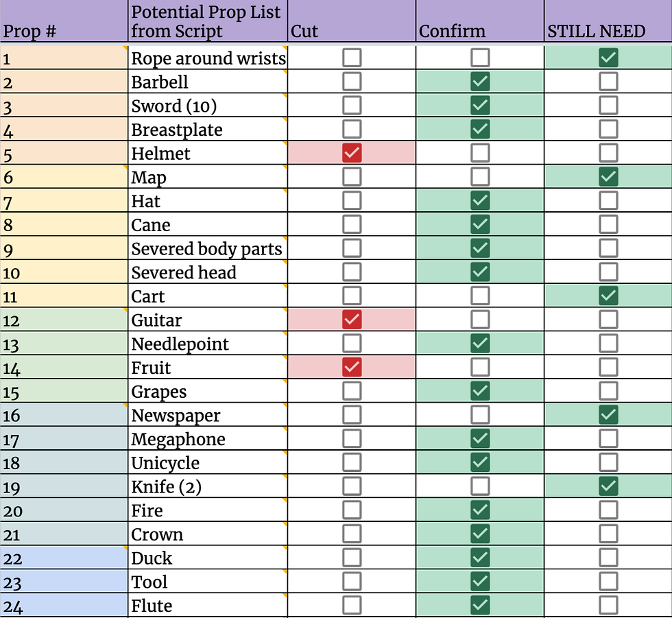The image size is (672, 618).
Task: Toggle the Cut checkbox for Guitar
Action: point(352,320)
